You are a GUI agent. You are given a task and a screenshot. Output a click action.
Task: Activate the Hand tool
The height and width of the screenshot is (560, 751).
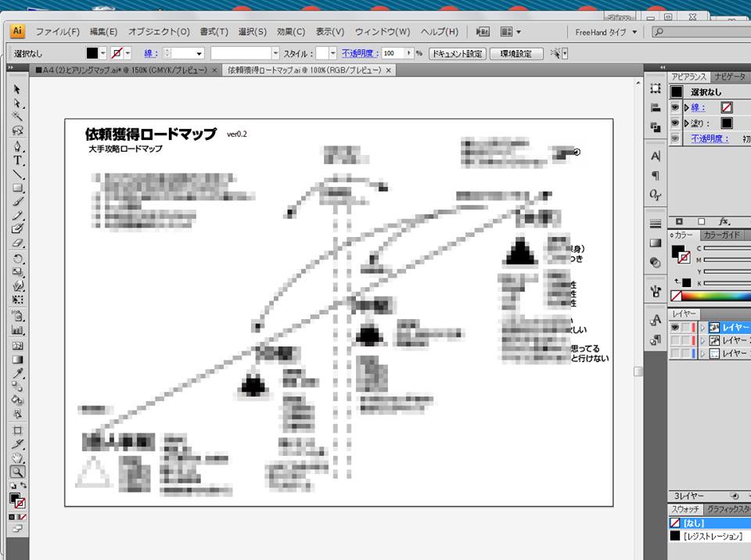coord(17,458)
